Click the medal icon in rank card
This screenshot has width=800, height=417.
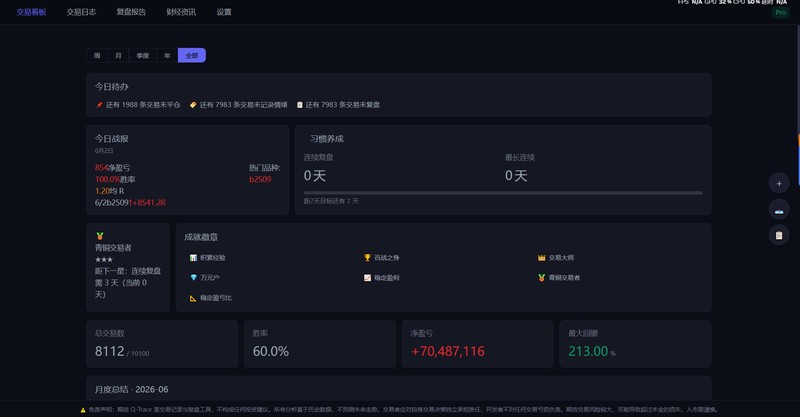[99, 236]
